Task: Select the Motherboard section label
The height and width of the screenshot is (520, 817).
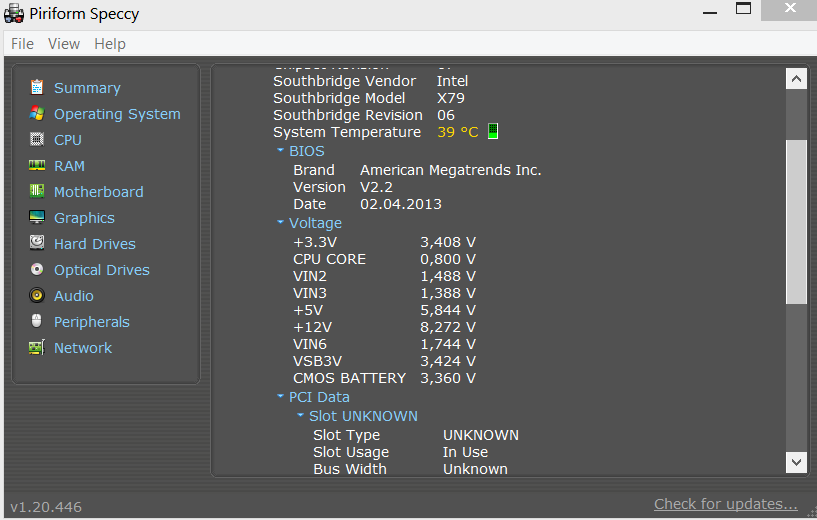Action: point(98,192)
